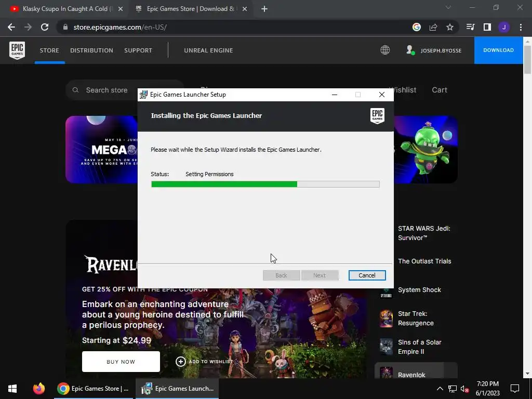Reload the Epic Games Store page

click(45, 27)
